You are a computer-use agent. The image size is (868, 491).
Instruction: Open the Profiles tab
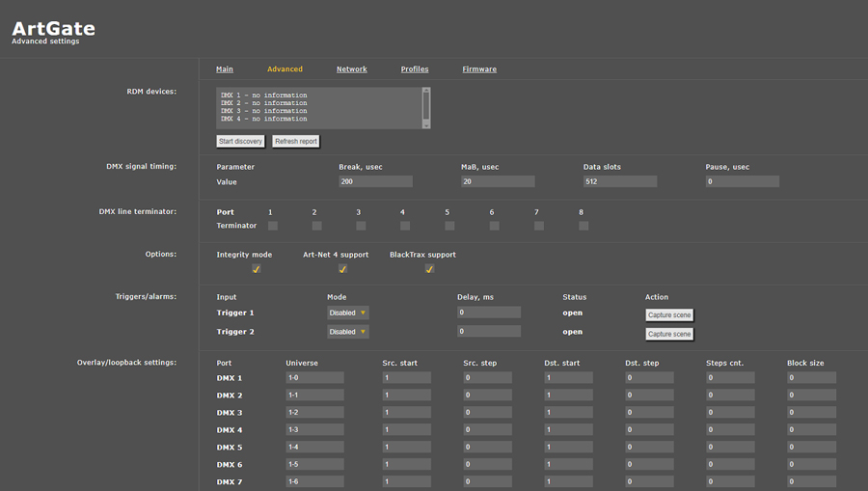tap(415, 69)
